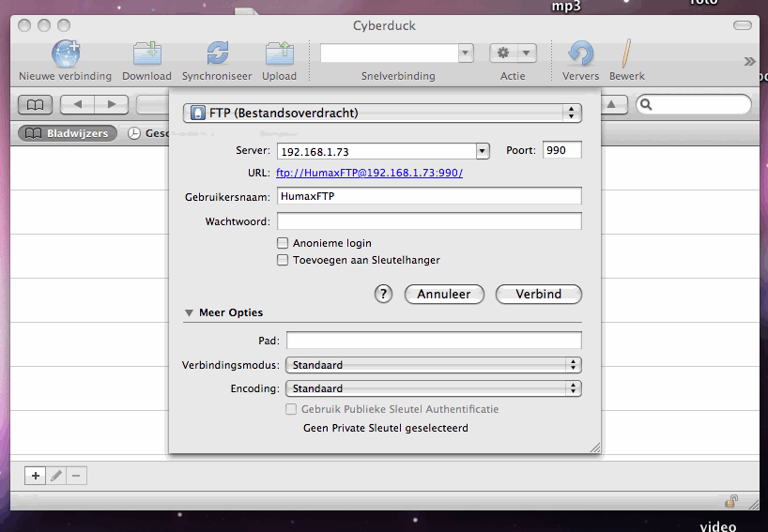This screenshot has height=532, width=768.
Task: Enable Anonieme login checkbox
Action: 283,243
